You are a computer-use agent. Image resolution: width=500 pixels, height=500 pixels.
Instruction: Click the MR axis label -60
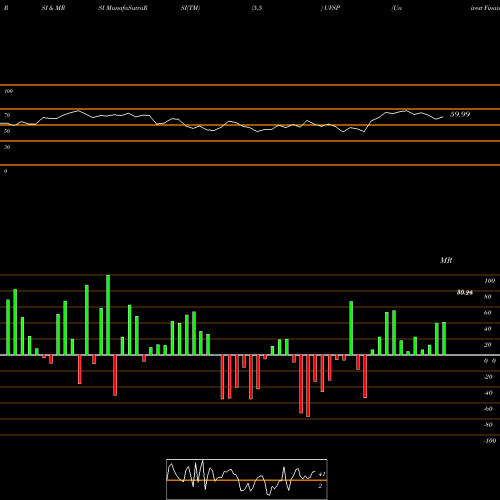[488, 409]
